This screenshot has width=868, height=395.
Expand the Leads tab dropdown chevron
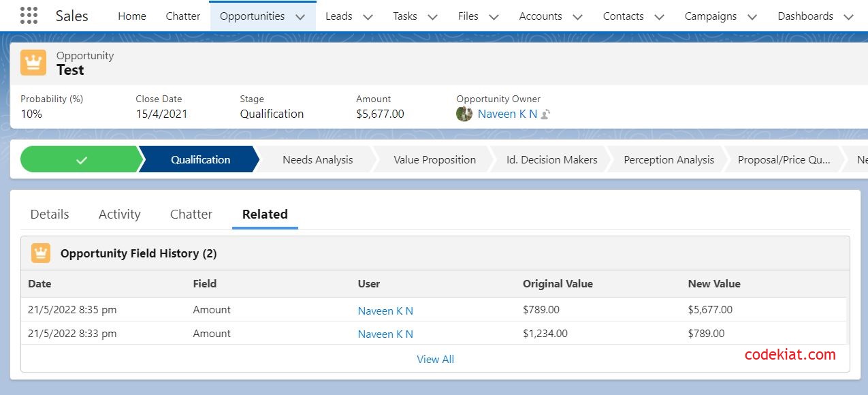coord(368,17)
